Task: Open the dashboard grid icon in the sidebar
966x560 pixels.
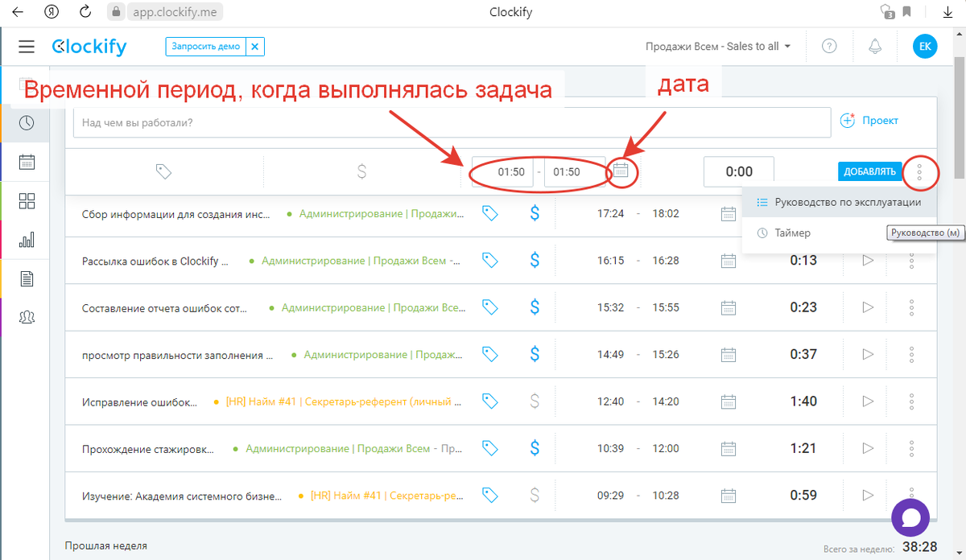Action: pyautogui.click(x=27, y=201)
